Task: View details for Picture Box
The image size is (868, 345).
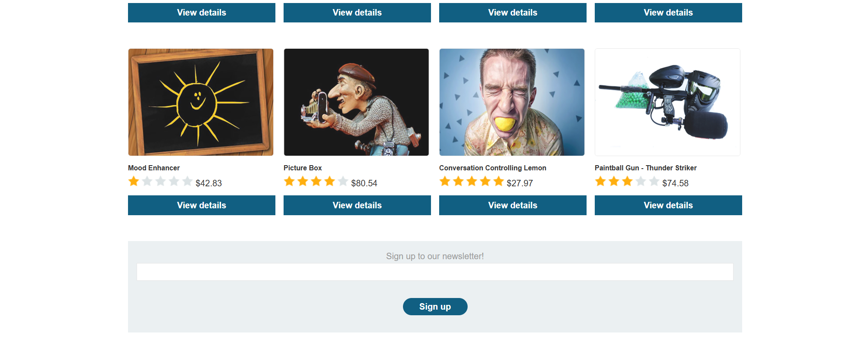Action: (x=357, y=205)
